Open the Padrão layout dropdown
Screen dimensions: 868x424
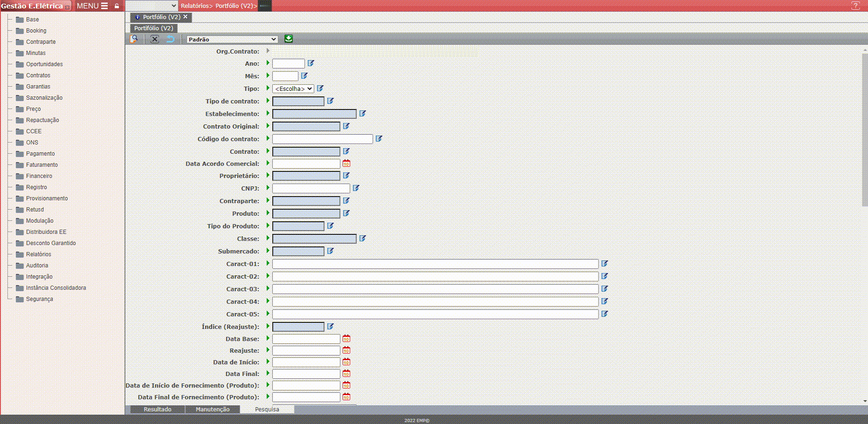pyautogui.click(x=232, y=40)
